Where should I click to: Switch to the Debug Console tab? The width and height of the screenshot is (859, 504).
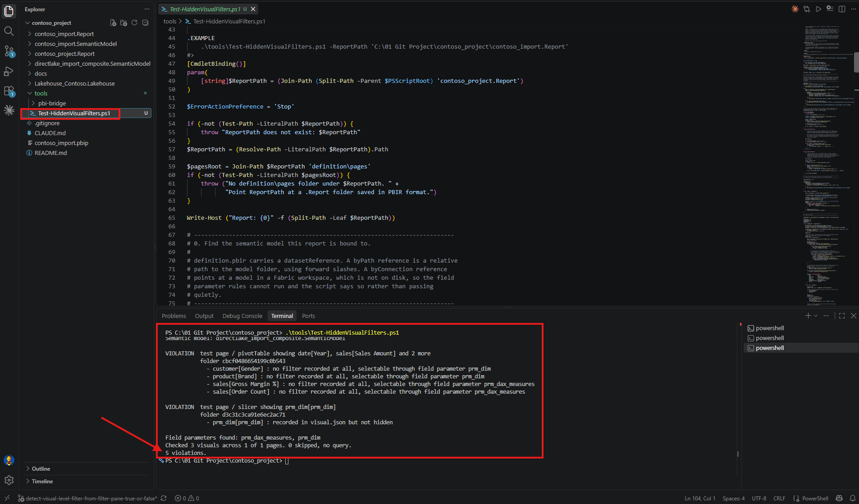tap(242, 316)
